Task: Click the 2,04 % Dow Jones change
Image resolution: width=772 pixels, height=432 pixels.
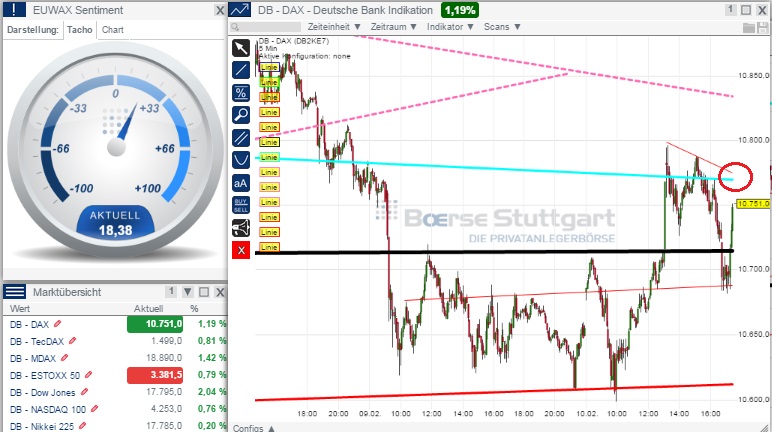Action: tap(212, 392)
